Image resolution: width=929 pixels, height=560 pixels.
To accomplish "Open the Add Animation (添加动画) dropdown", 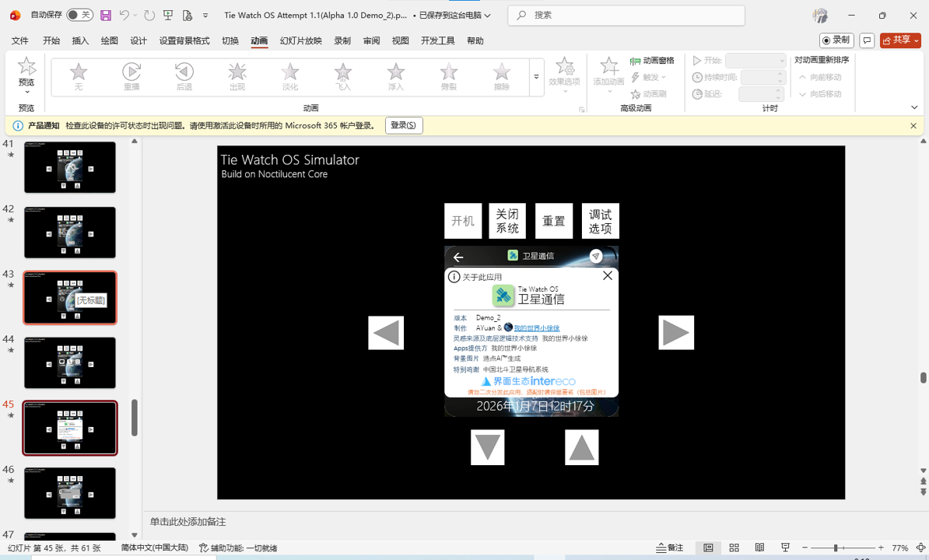I will (x=608, y=76).
